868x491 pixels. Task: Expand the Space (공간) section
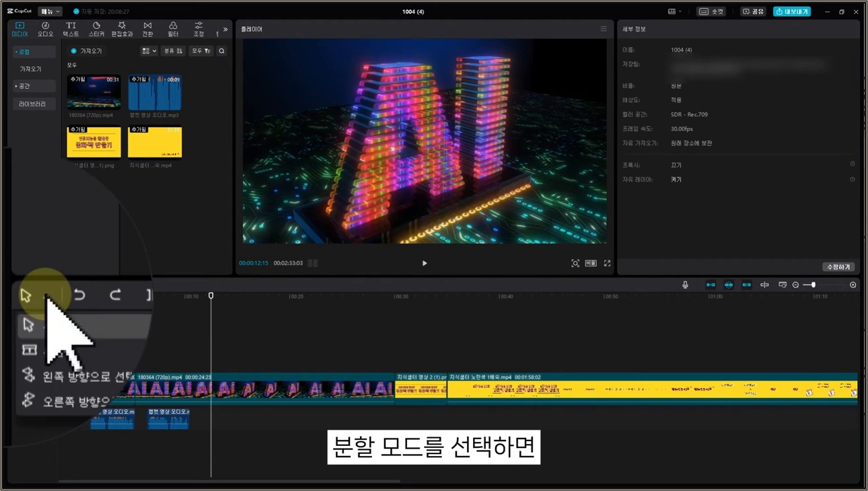34,86
